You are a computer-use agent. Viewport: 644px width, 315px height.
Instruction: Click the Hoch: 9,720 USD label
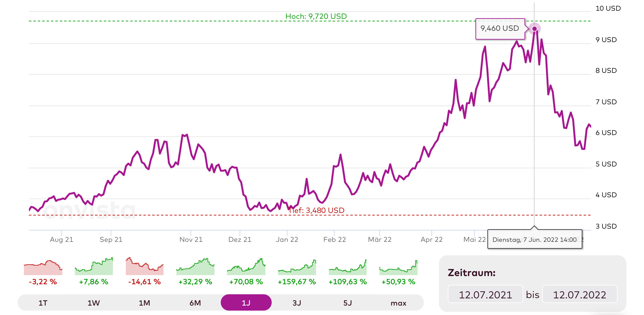click(316, 16)
